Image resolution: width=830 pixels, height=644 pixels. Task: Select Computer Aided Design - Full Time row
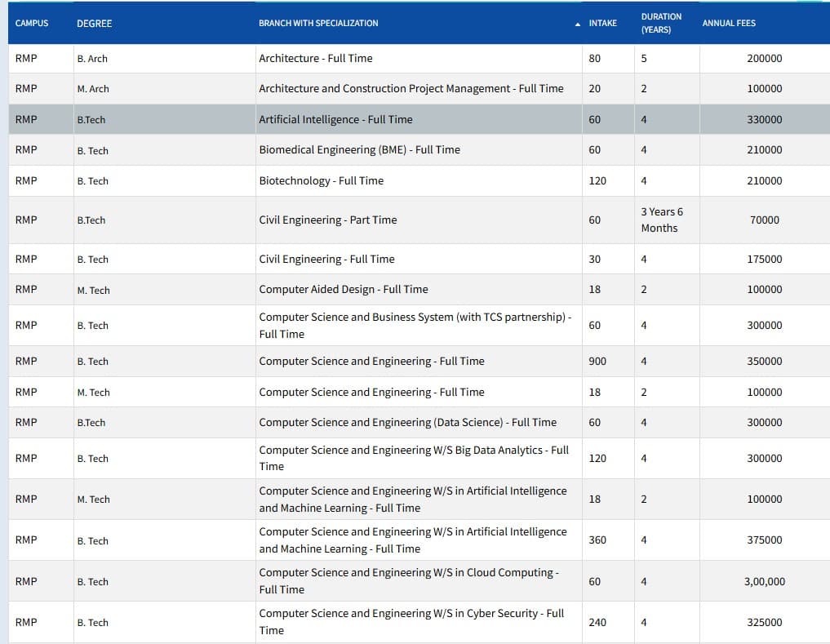click(343, 289)
